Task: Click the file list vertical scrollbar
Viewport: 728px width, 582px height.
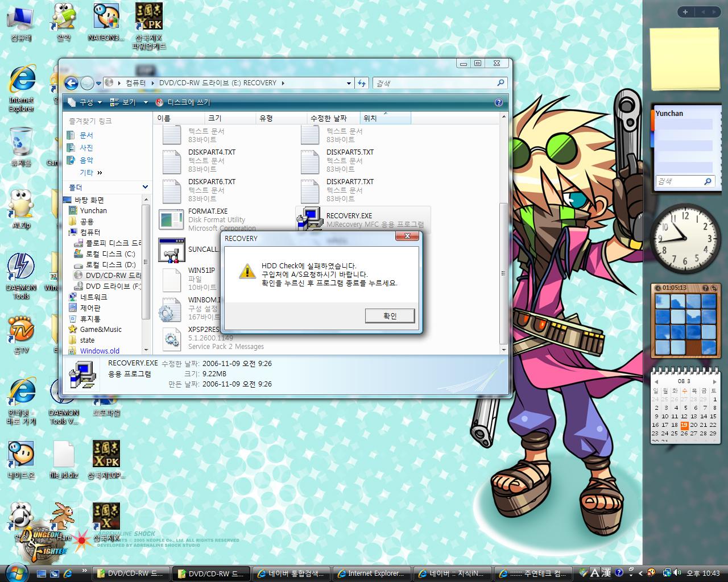Action: [x=503, y=273]
